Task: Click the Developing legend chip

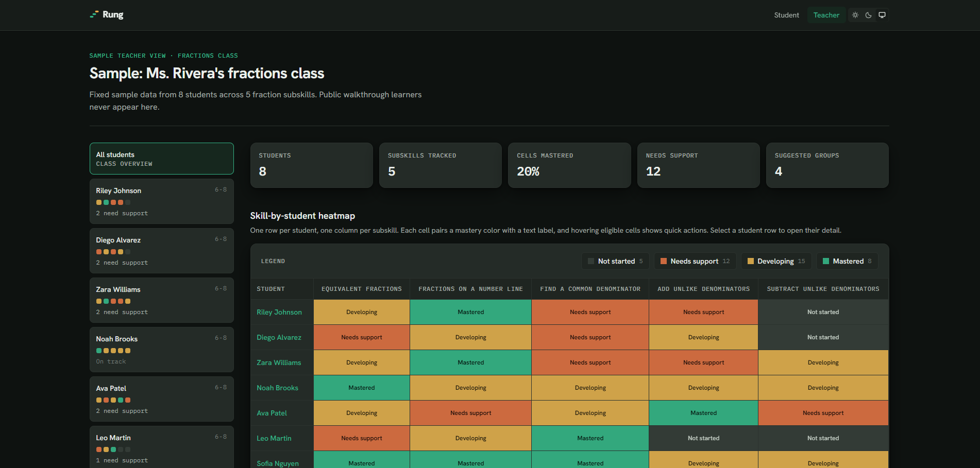Action: tap(776, 261)
